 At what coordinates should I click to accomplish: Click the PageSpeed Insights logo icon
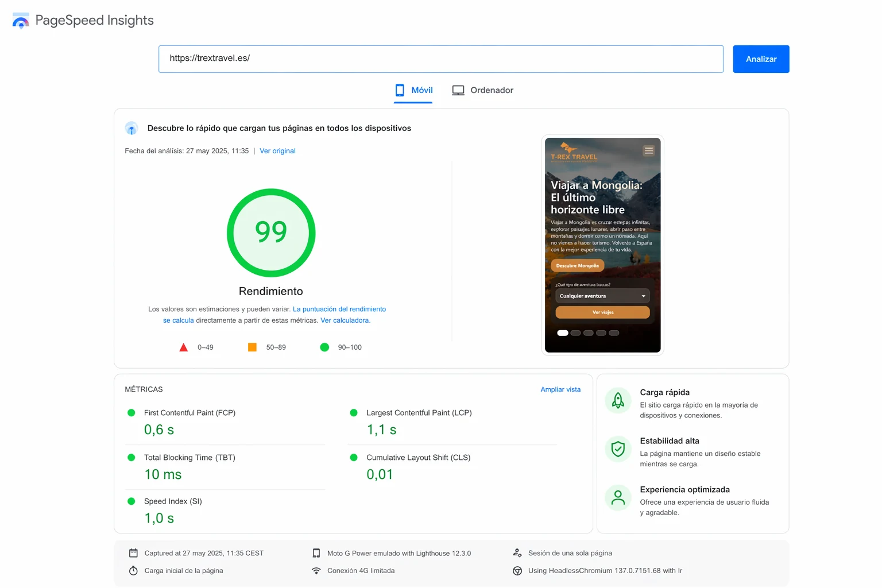tap(21, 21)
